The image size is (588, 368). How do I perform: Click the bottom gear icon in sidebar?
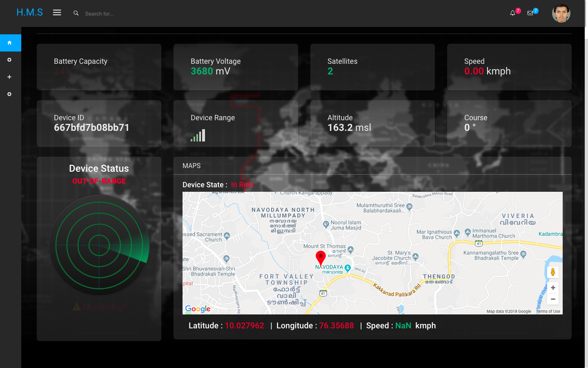click(x=9, y=94)
